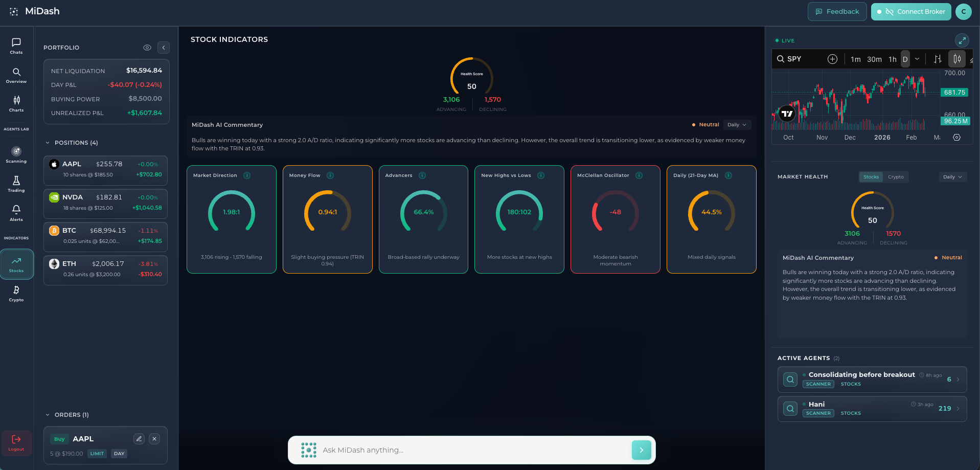Submit the Ask MiDash query

(642, 450)
